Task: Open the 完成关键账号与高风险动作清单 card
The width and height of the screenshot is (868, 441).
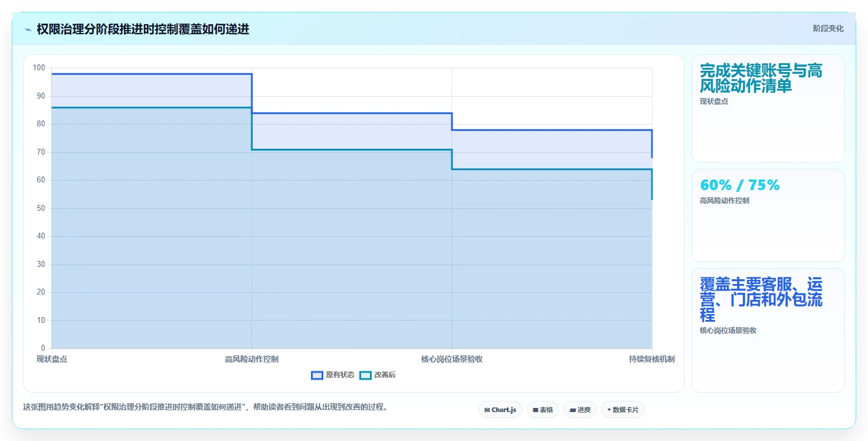Action: click(x=768, y=109)
